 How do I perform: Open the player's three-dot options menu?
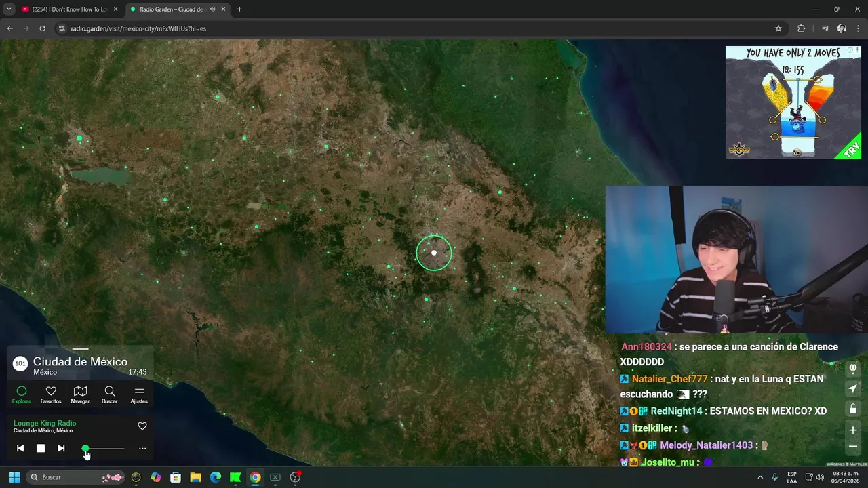pyautogui.click(x=142, y=448)
